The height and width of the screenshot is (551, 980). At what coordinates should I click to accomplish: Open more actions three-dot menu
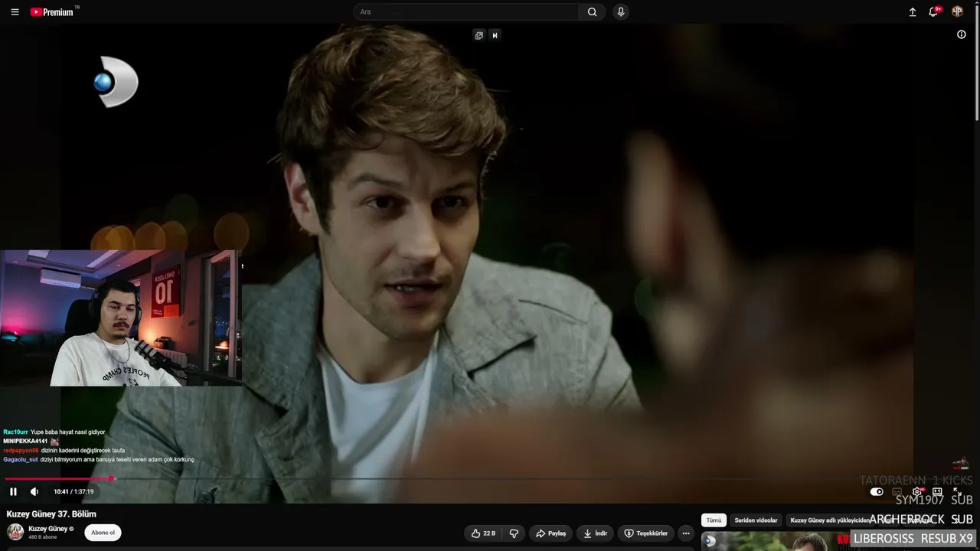(x=686, y=533)
